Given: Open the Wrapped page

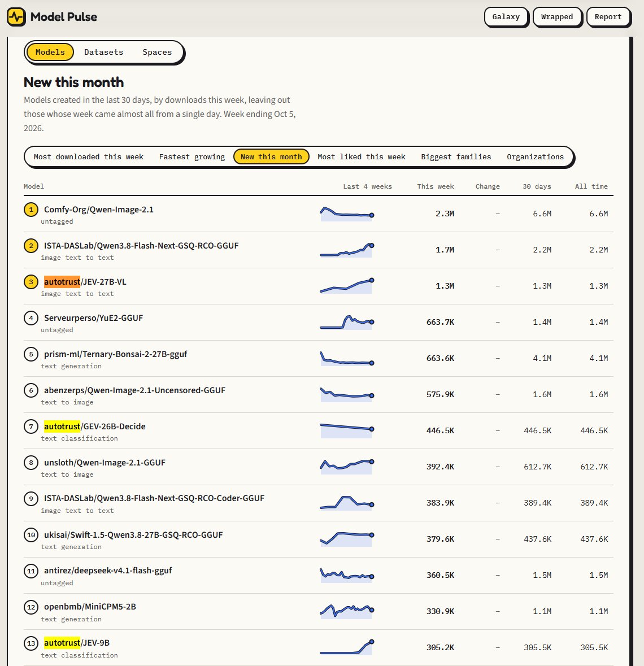Looking at the screenshot, I should [x=557, y=17].
